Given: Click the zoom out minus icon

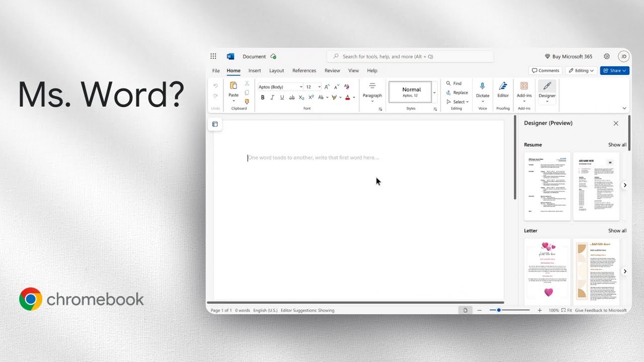Looking at the screenshot, I should pos(479,310).
